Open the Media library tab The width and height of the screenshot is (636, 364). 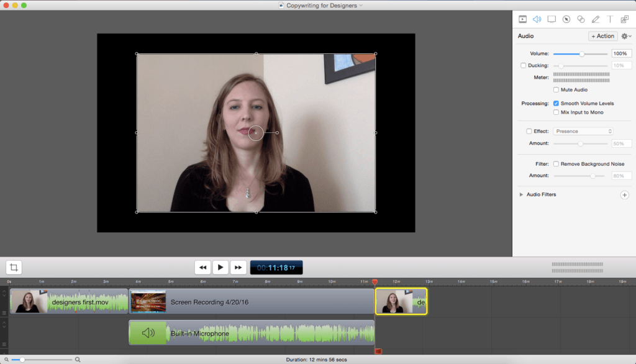click(x=625, y=19)
